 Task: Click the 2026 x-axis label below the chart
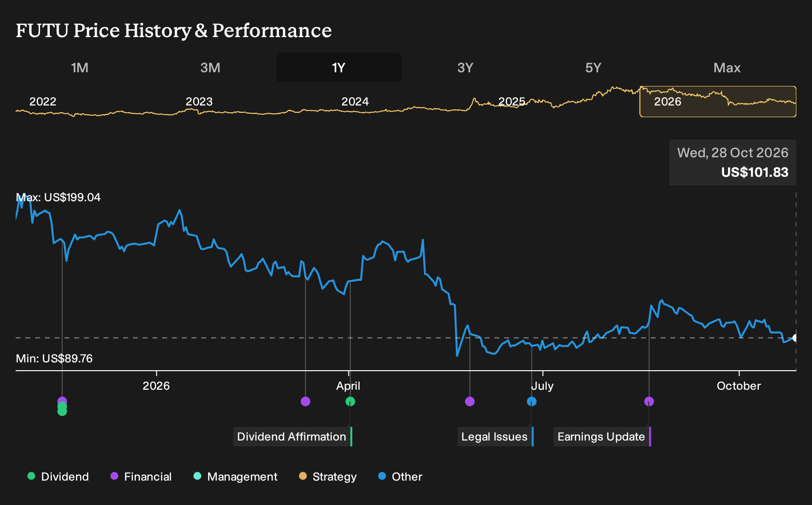click(156, 386)
